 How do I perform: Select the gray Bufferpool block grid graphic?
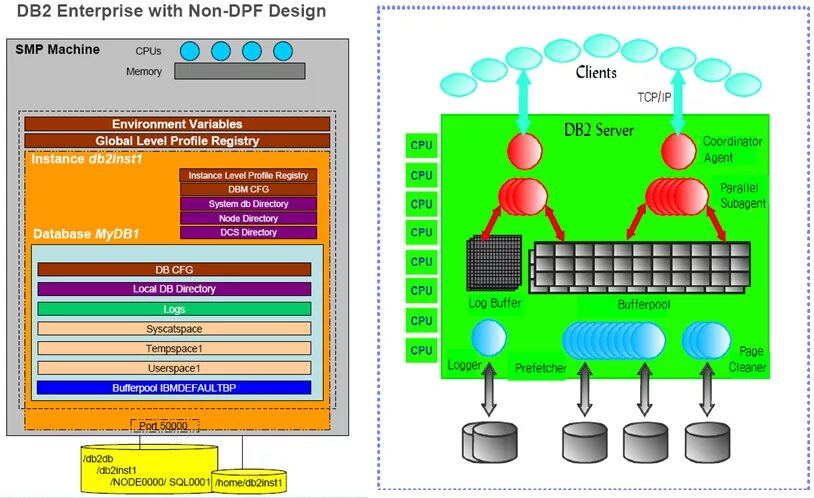point(640,267)
